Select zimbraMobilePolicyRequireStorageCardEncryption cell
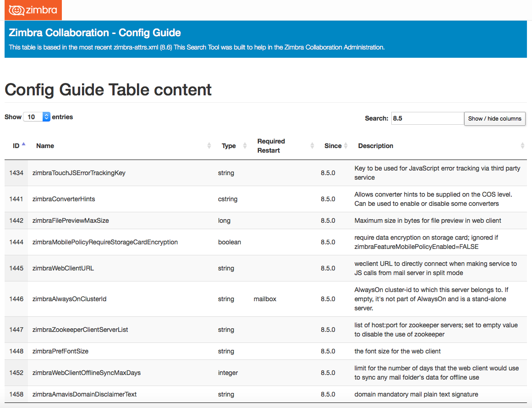The image size is (532, 408). point(121,242)
